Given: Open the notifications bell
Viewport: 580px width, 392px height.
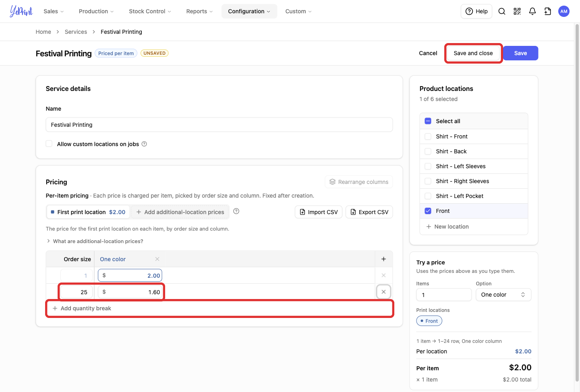Looking at the screenshot, I should pyautogui.click(x=532, y=11).
